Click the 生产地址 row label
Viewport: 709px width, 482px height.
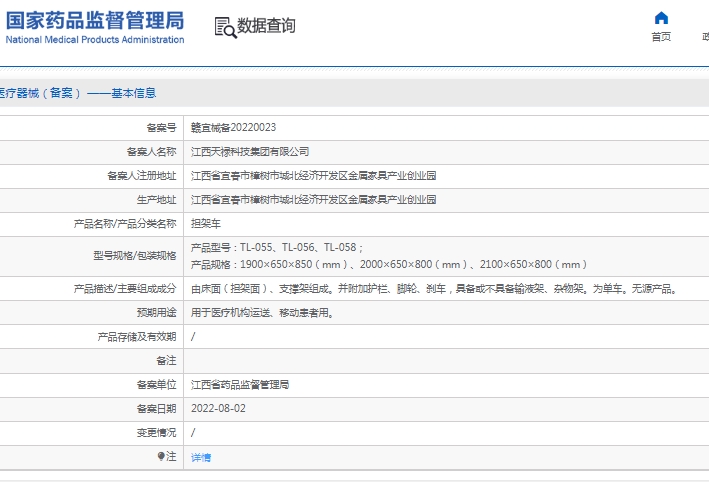point(156,200)
